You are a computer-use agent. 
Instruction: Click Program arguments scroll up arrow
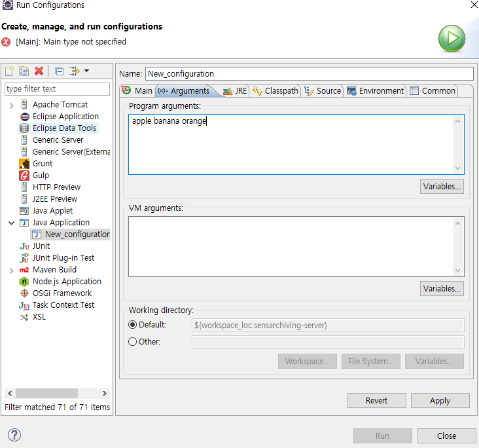pos(457,121)
